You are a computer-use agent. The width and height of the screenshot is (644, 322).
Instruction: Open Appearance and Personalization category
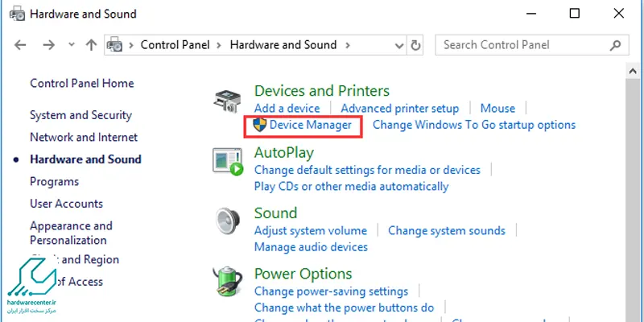(71, 233)
